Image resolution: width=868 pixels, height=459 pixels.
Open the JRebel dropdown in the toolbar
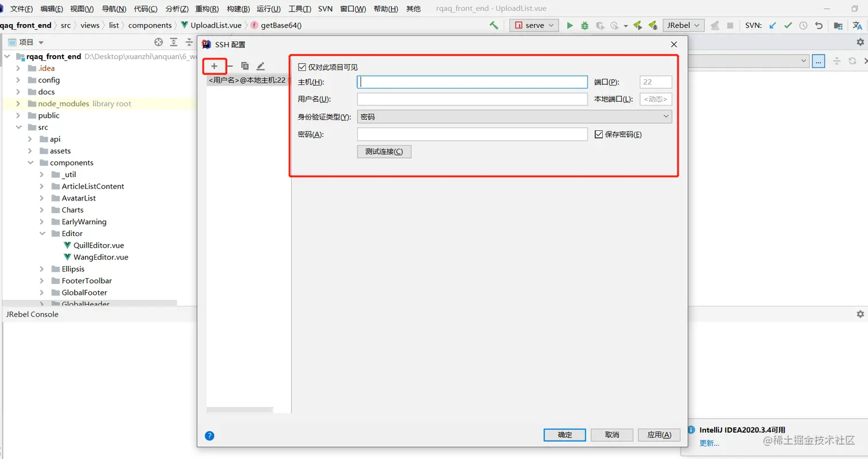point(684,25)
